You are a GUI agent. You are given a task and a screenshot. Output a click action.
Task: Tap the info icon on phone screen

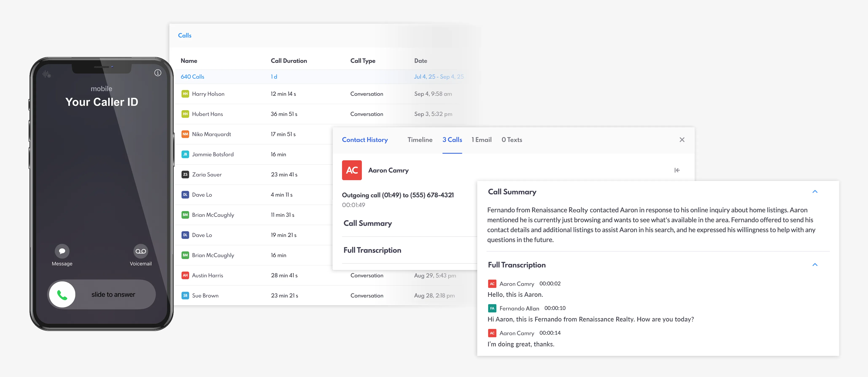tap(158, 73)
